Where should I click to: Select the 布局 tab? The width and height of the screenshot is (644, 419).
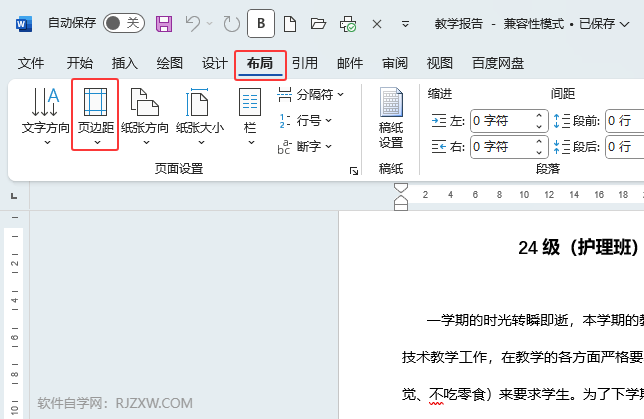click(260, 64)
